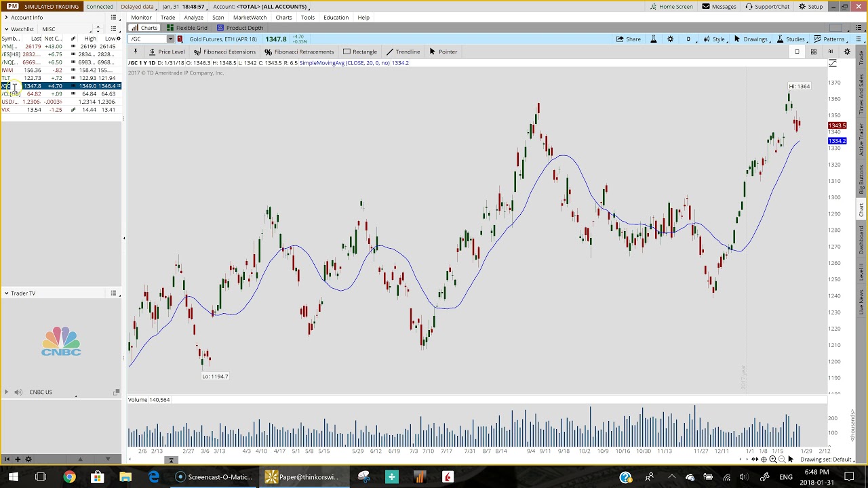Click the flask icon next to Share
Image resolution: width=868 pixels, height=488 pixels.
tap(654, 39)
